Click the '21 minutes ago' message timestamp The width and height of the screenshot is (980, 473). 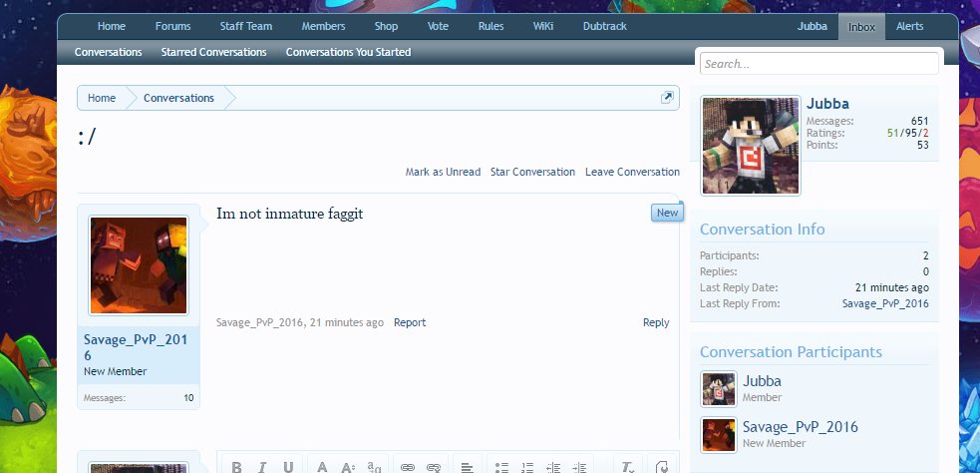[347, 323]
